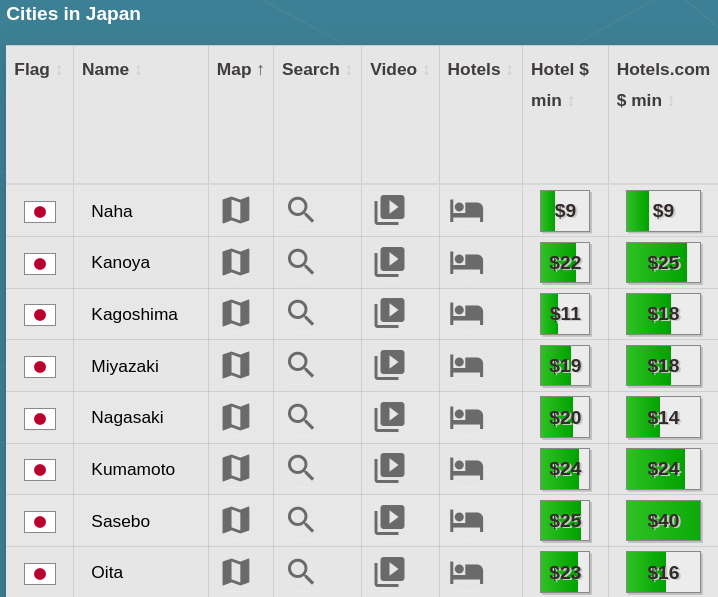Sort table by Name column header
The height and width of the screenshot is (597, 718).
tap(105, 69)
